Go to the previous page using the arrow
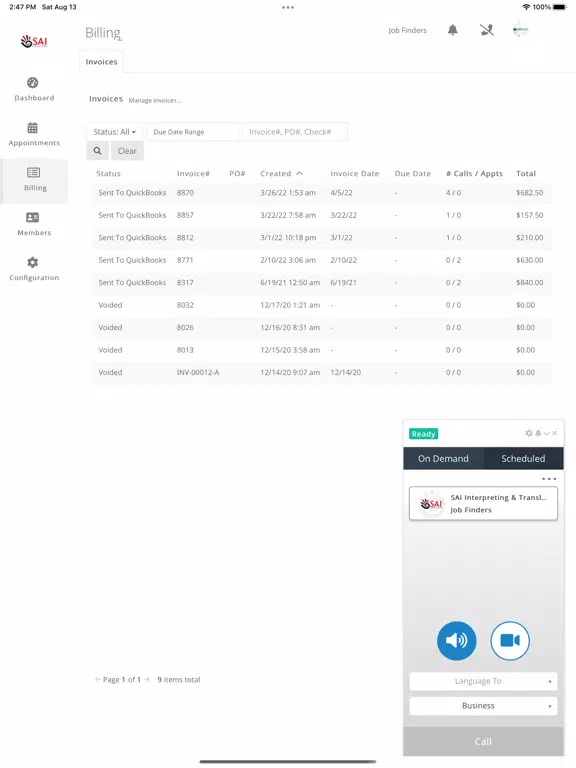The image size is (576, 768). pyautogui.click(x=98, y=679)
